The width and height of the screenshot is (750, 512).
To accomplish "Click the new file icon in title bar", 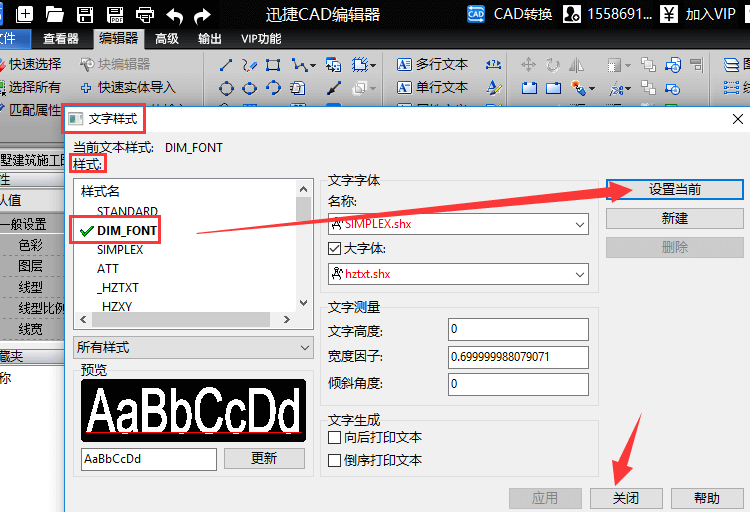I will (x=24, y=14).
